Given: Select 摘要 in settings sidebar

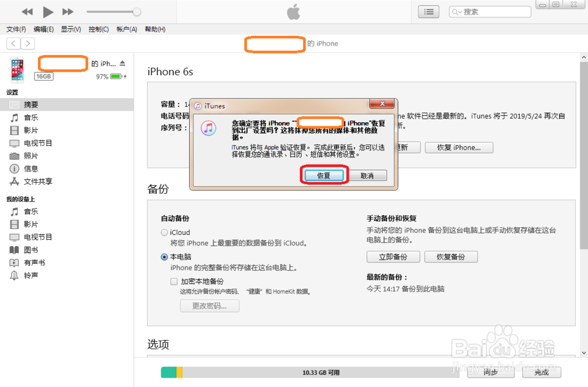Looking at the screenshot, I should pos(67,105).
